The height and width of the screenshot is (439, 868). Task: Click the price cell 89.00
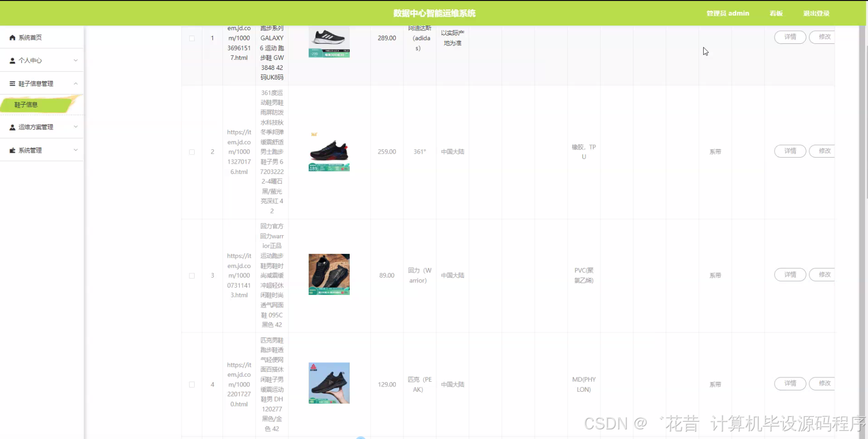click(x=387, y=276)
